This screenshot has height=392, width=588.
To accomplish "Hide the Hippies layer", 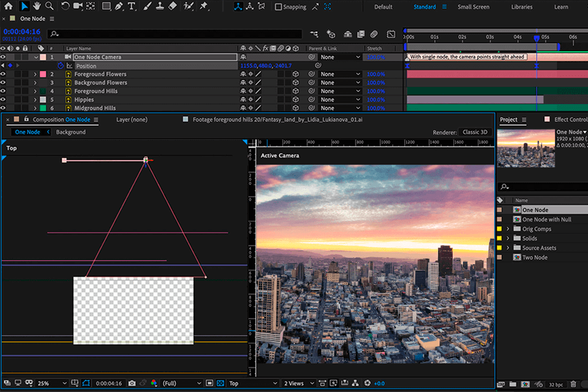I will (x=3, y=99).
